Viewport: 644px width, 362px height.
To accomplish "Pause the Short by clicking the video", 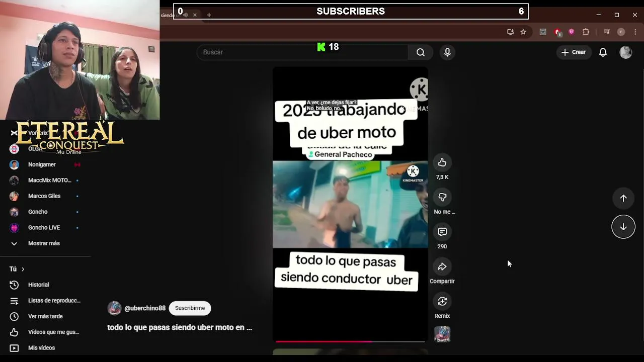I will tap(350, 204).
